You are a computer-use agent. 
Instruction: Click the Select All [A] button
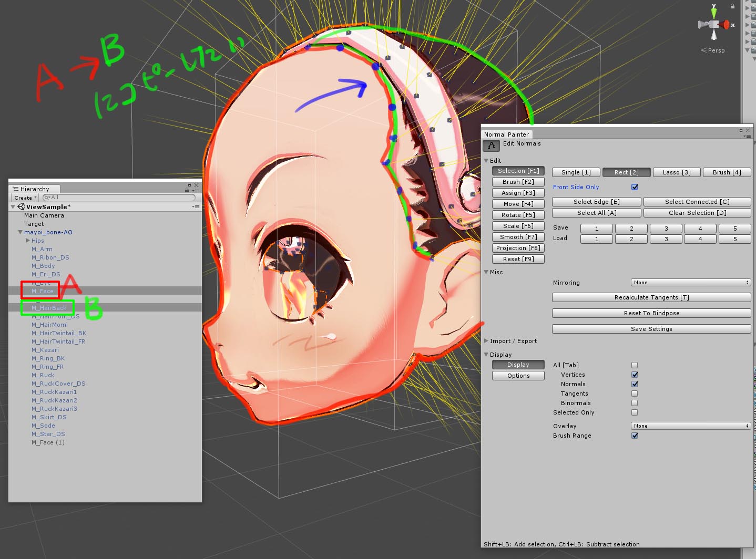tap(596, 212)
